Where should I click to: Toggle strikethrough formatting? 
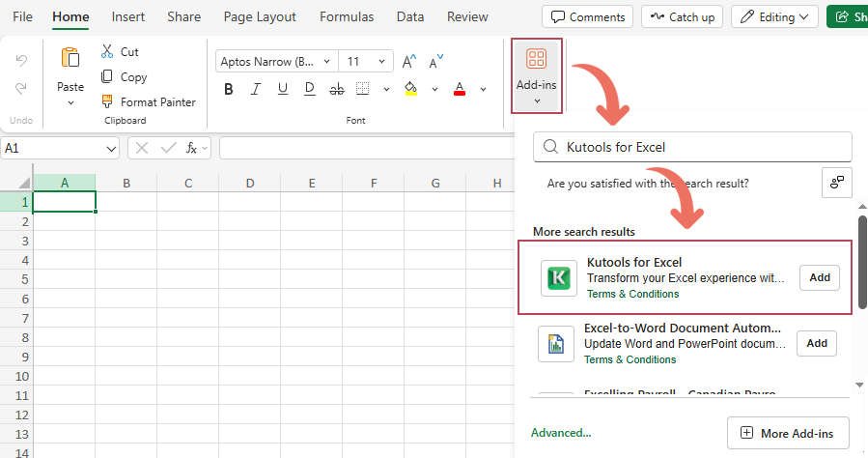point(337,89)
